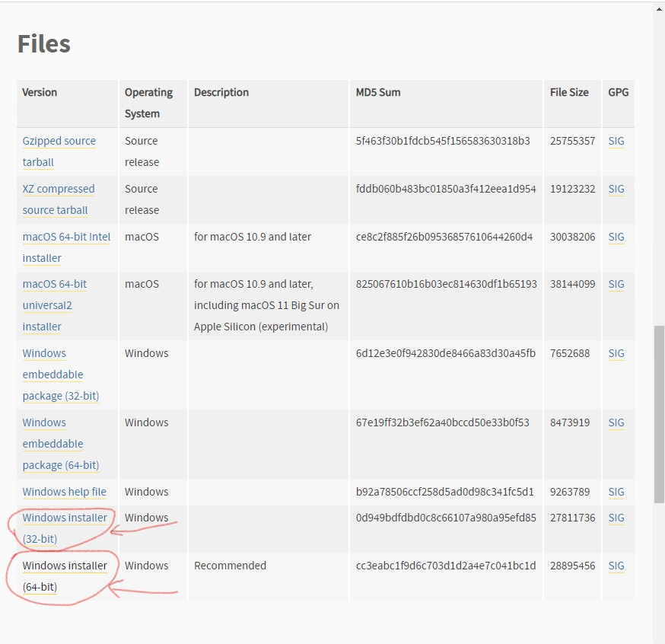Click file size 28895456
The height and width of the screenshot is (644, 665).
(x=572, y=566)
